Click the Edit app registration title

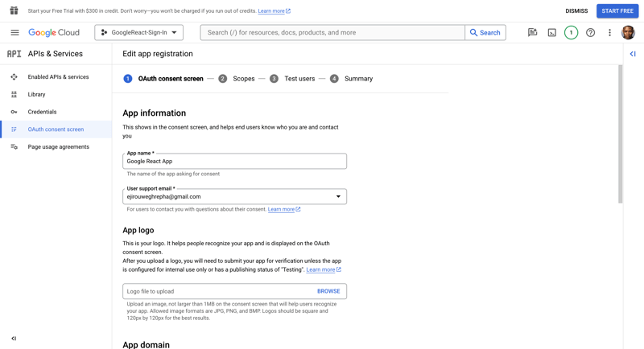click(157, 54)
